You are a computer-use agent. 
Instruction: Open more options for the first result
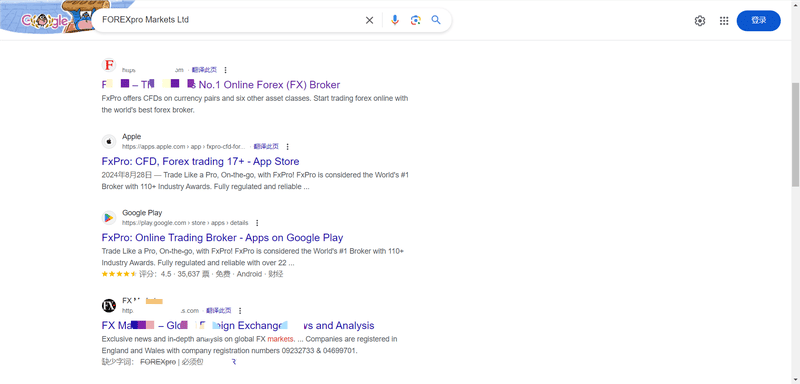tap(226, 70)
